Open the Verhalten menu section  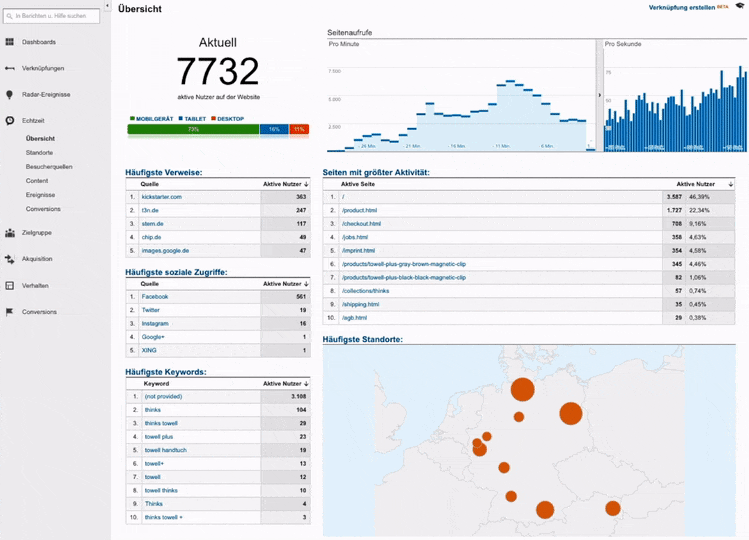(x=35, y=286)
